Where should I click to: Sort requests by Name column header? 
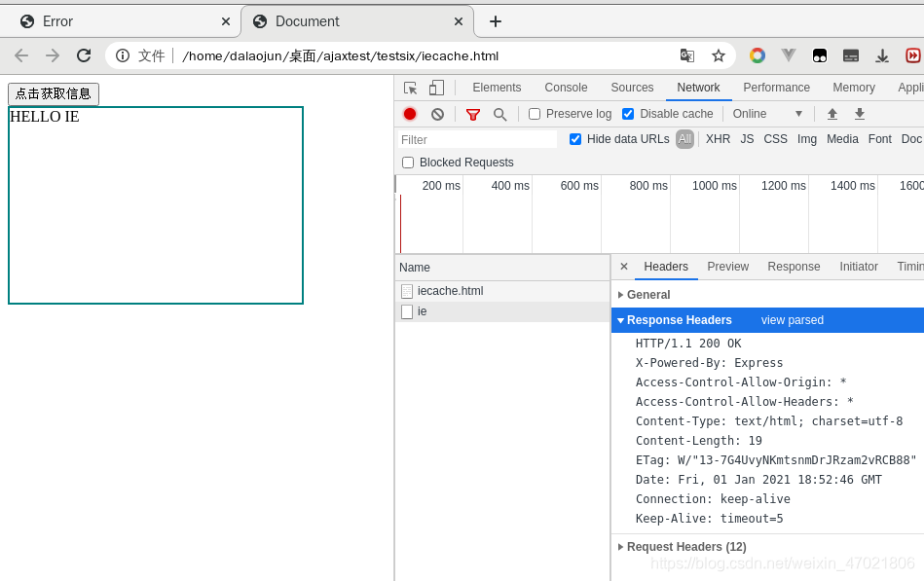[502, 268]
